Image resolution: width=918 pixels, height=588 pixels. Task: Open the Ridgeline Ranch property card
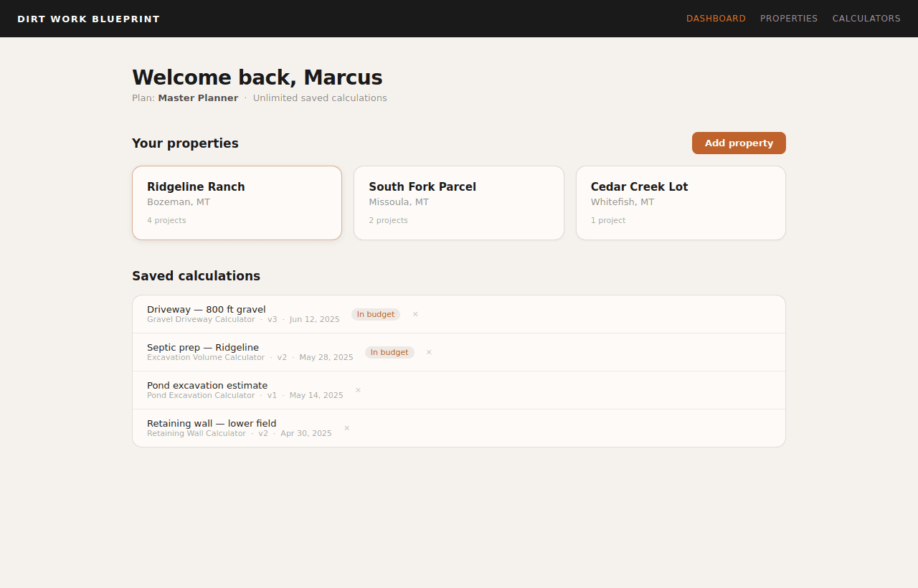click(x=237, y=203)
